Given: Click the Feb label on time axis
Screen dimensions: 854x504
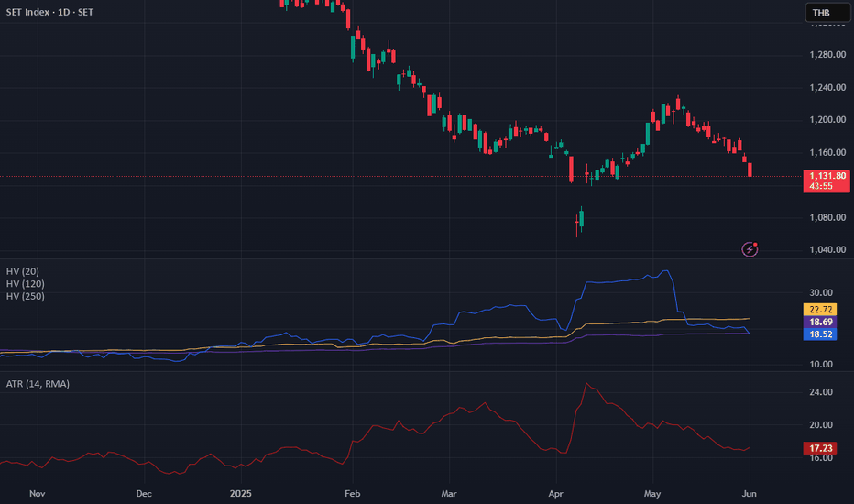Looking at the screenshot, I should [353, 494].
